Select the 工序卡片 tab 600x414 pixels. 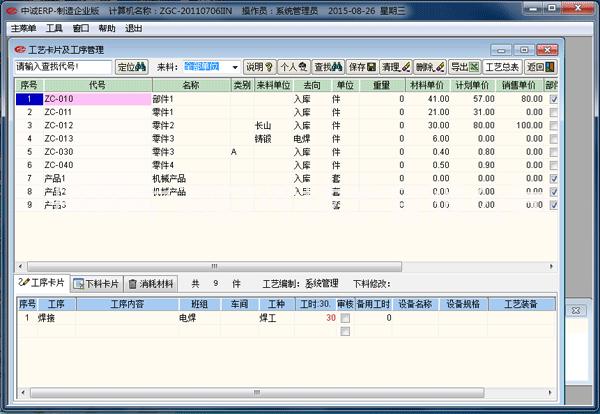pyautogui.click(x=42, y=283)
